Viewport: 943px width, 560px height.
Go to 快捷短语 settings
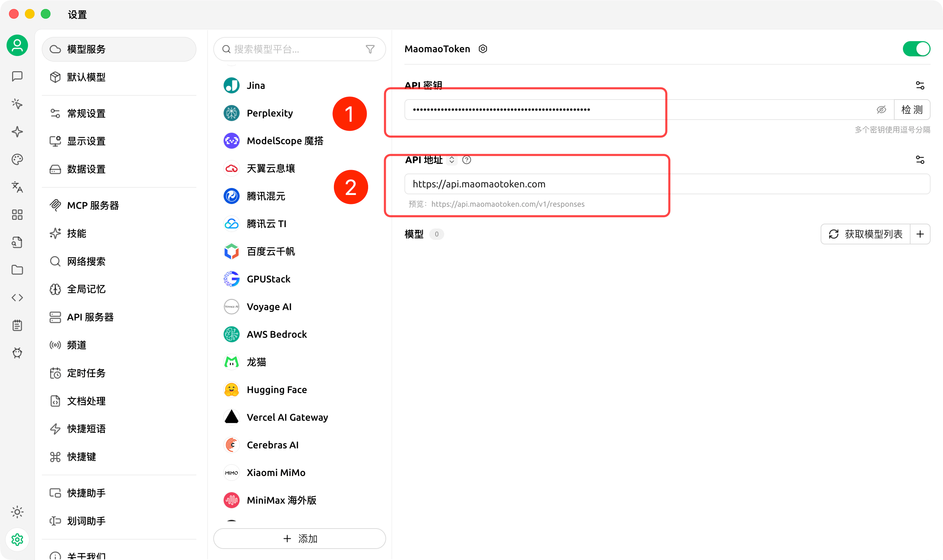(x=119, y=429)
